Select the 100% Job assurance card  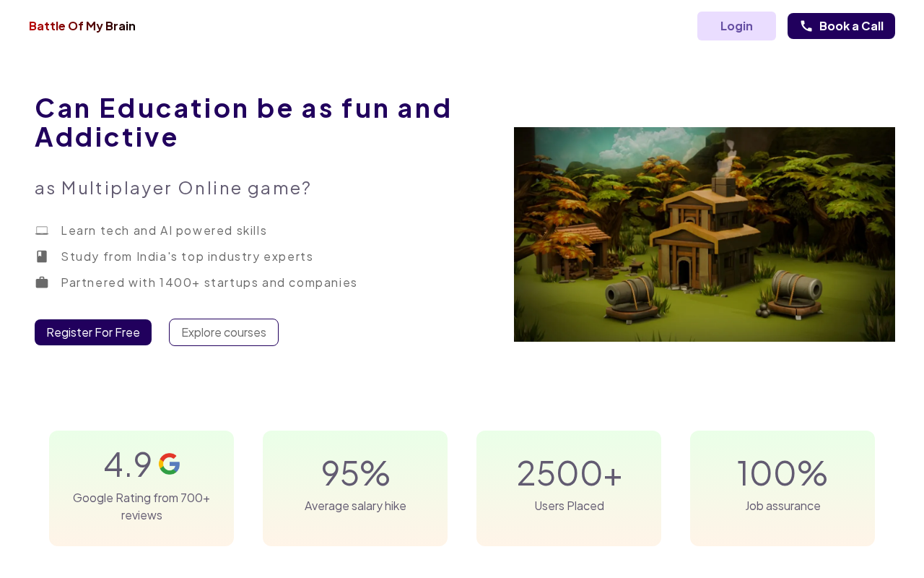click(783, 488)
